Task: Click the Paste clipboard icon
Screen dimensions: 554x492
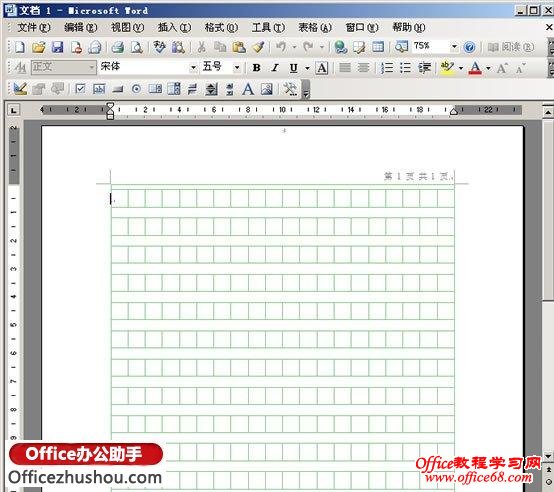Action: pyautogui.click(x=239, y=47)
